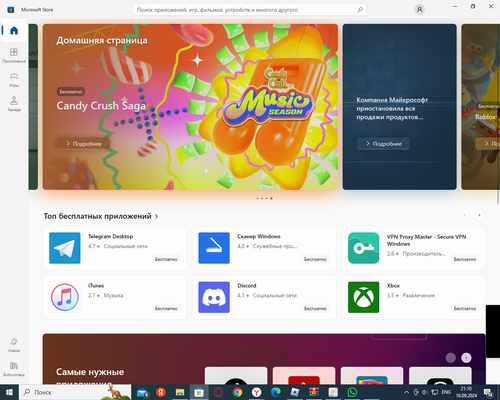The height and width of the screenshot is (400, 500).
Task: Open the notification center icon
Action: 488,392
